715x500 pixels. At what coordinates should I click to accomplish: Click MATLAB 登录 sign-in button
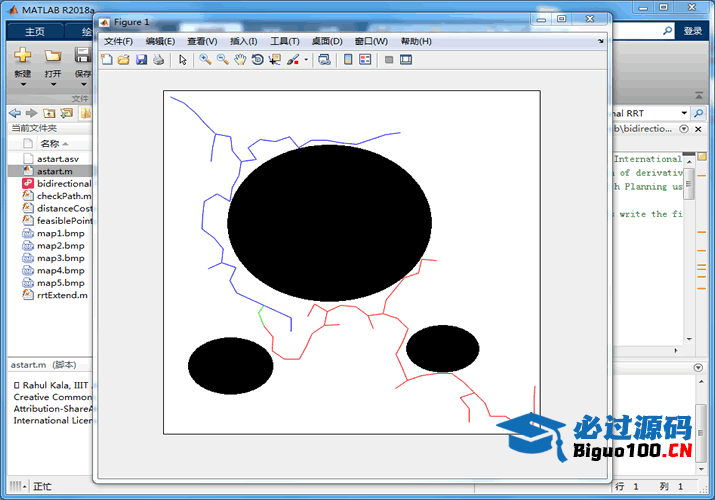692,31
